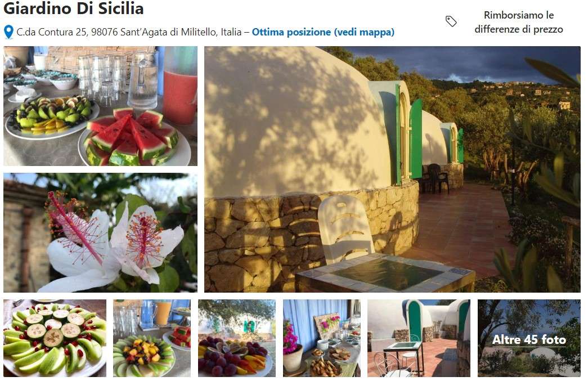Screen dimensions: 588x381
Task: Open 'Ottima posizione (vedi mappa)' link
Action: click(323, 32)
